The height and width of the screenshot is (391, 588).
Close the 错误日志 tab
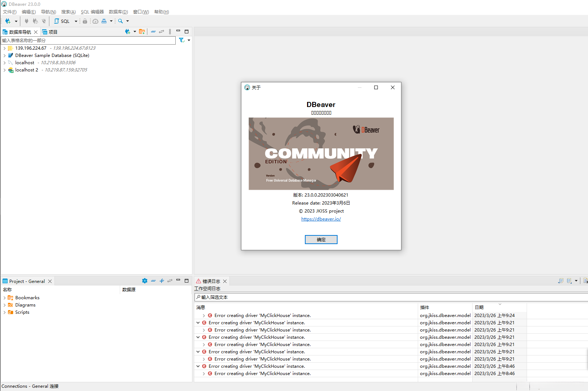tap(225, 281)
